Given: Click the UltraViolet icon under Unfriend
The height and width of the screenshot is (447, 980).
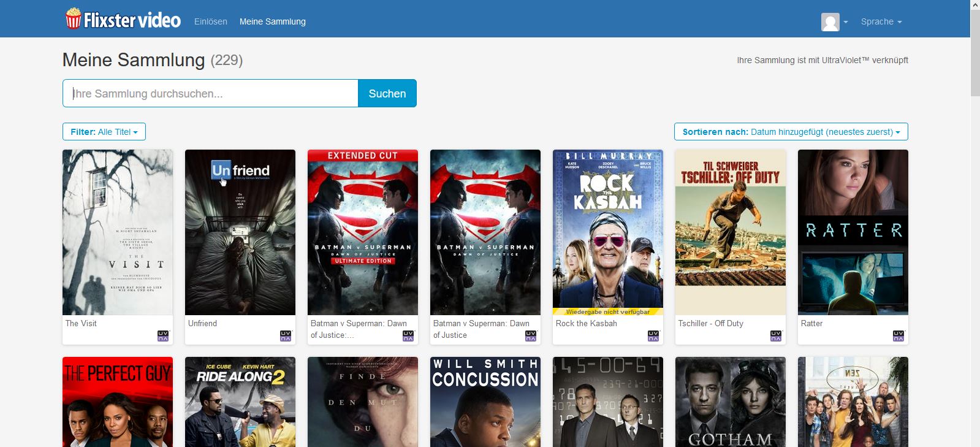Looking at the screenshot, I should pos(286,335).
